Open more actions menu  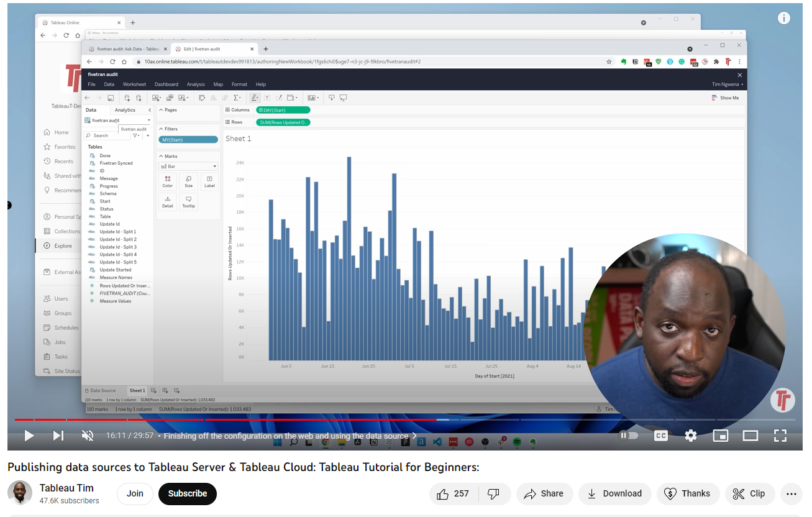click(791, 493)
